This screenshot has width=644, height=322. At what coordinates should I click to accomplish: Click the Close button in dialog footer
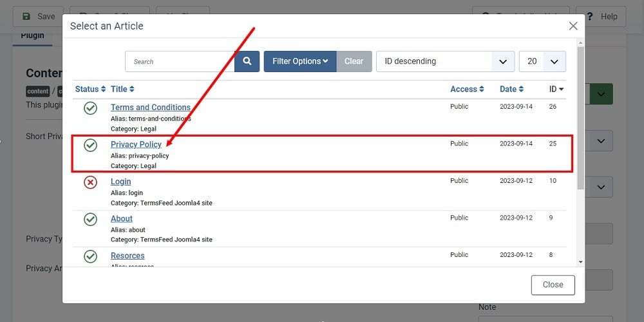[x=553, y=285]
